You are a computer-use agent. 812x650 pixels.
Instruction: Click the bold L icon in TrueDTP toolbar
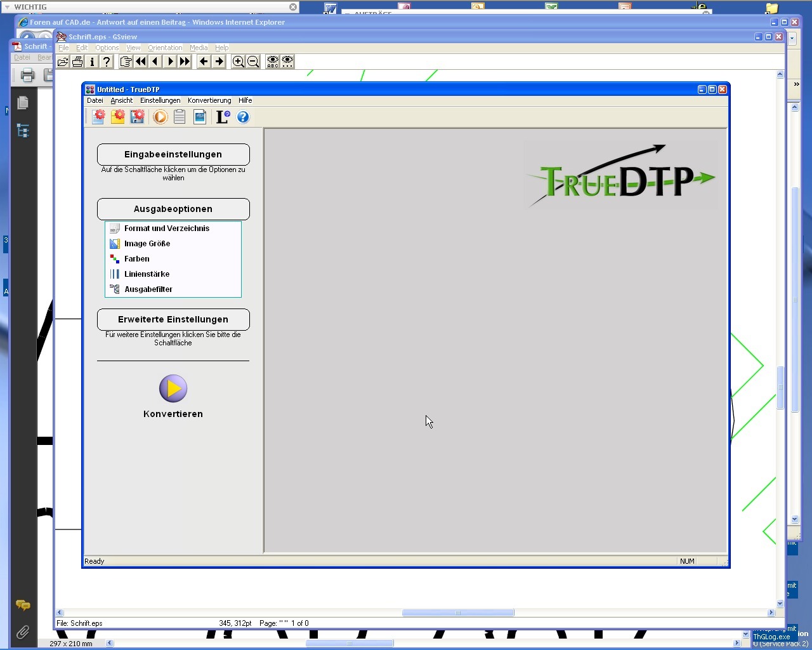point(223,117)
